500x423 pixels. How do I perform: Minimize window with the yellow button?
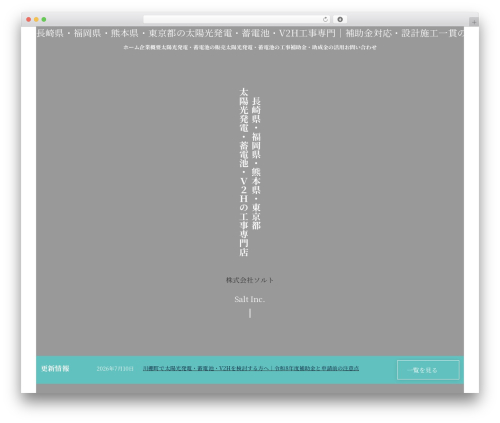36,19
